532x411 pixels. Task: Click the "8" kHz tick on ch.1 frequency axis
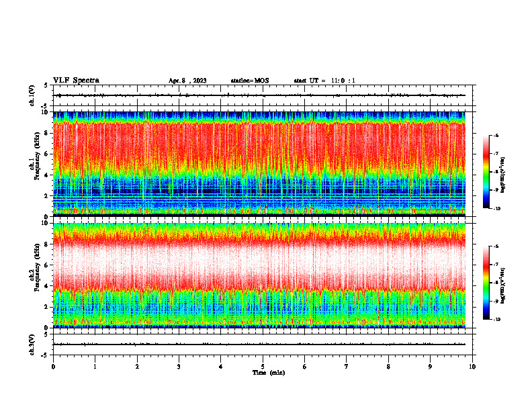click(x=48, y=133)
